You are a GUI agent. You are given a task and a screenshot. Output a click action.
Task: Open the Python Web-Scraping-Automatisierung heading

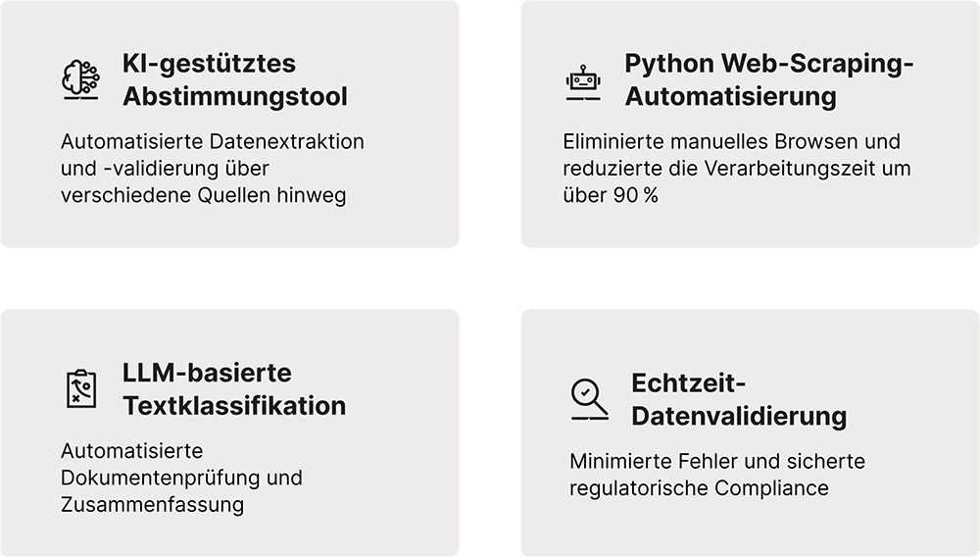pos(768,80)
